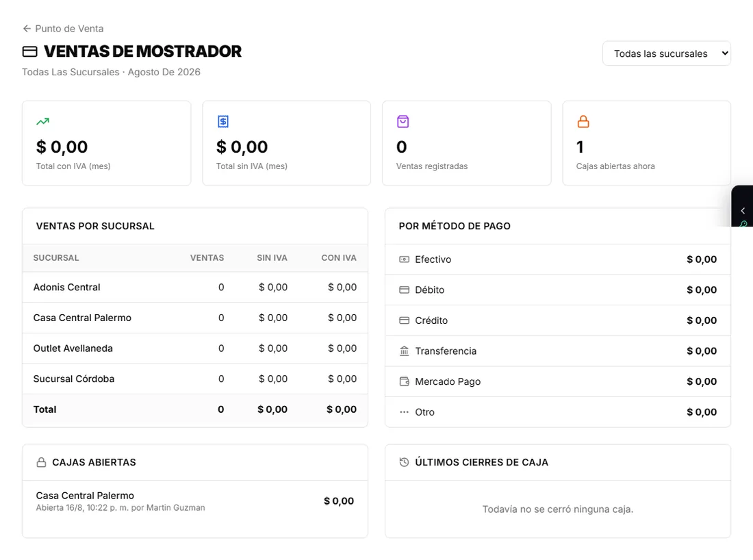Click the green trending-up icon in Total con IVA card
Screen dimensions: 753x560
click(x=42, y=121)
